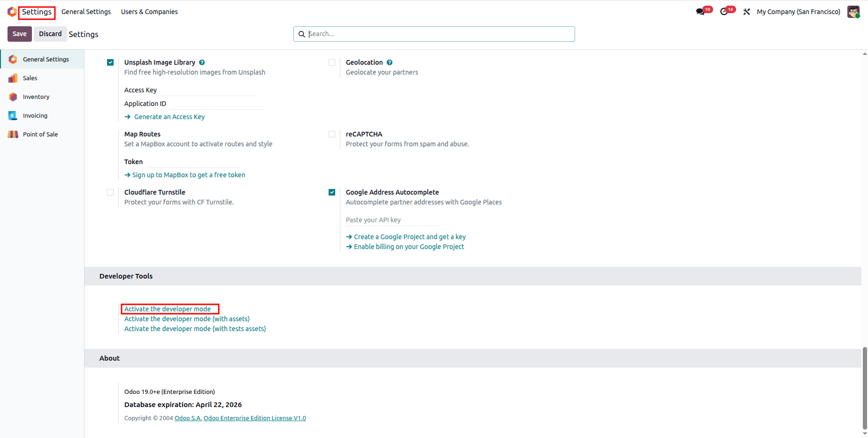Switch to Users & Companies menu

click(x=149, y=11)
